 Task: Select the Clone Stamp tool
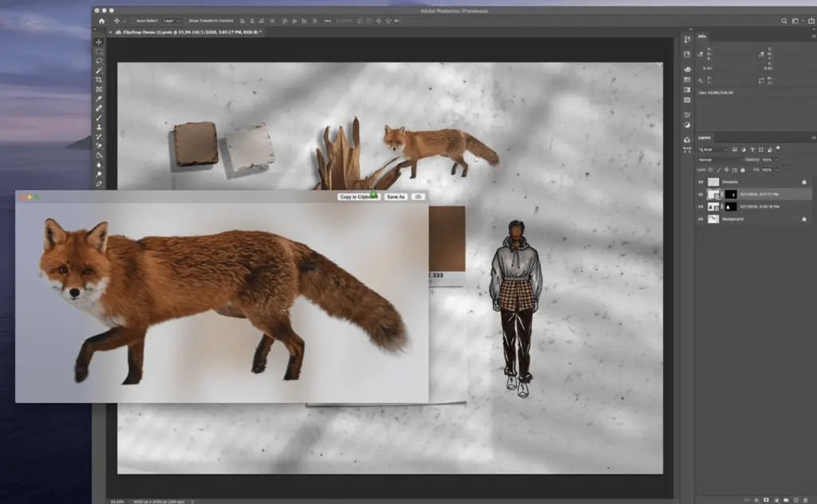pos(99,127)
